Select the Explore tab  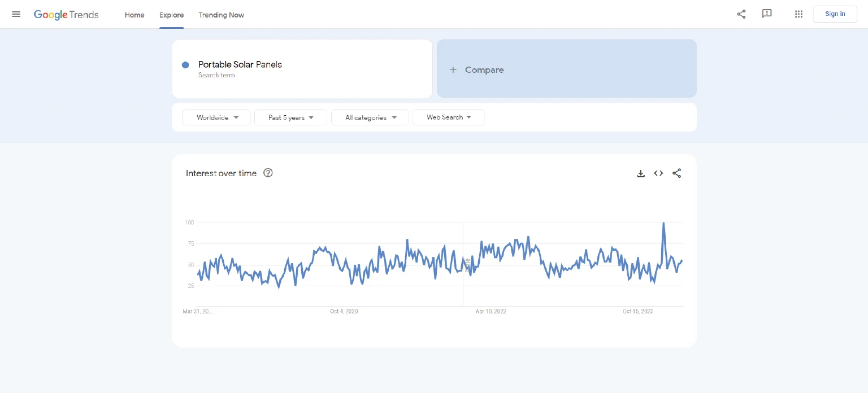tap(171, 15)
